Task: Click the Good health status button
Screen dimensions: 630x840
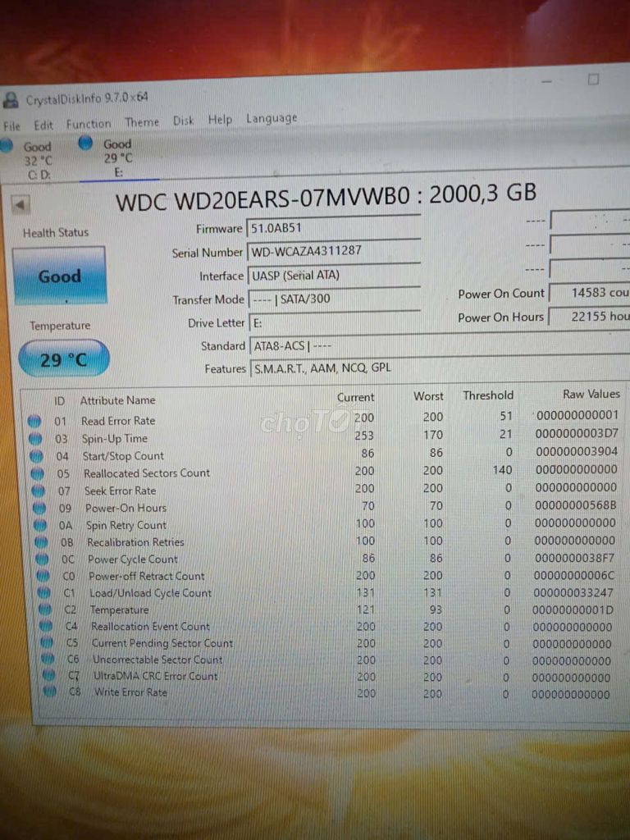Action: coord(59,276)
